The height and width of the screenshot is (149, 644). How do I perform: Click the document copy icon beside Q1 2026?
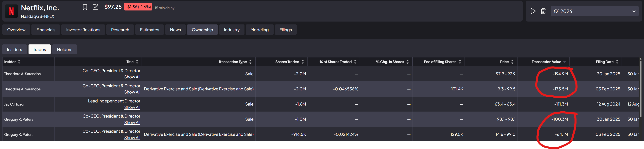(x=543, y=11)
